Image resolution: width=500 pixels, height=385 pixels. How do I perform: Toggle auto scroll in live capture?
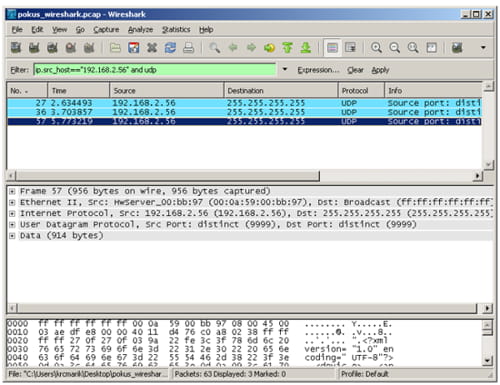[x=350, y=48]
